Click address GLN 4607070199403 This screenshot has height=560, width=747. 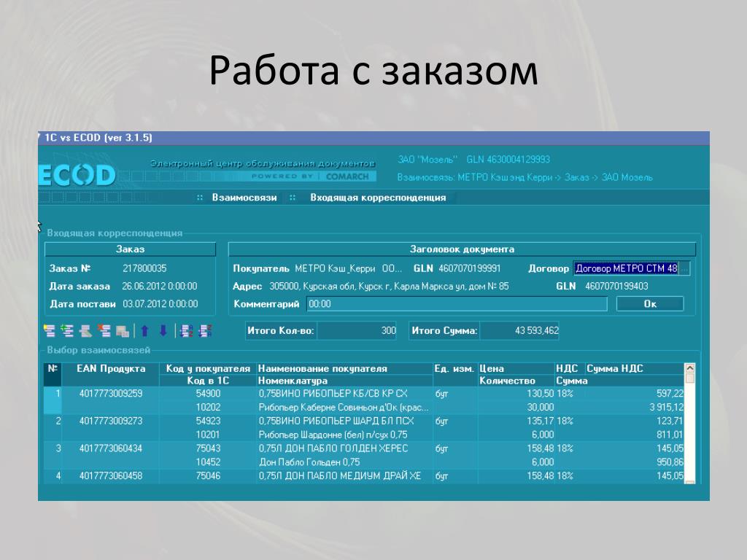coord(616,286)
